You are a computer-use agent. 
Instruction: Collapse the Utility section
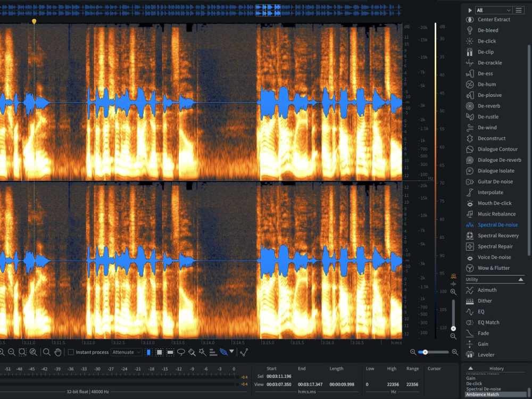521,279
